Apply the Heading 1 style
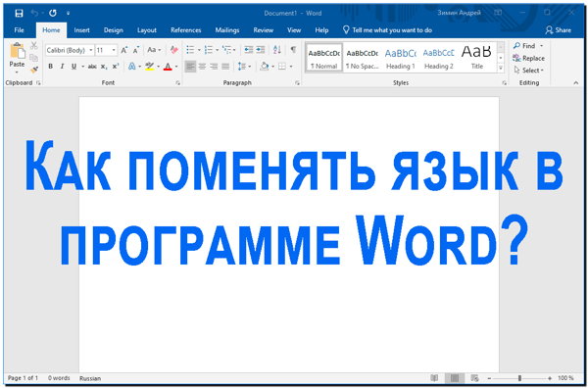The image size is (588, 388). point(401,58)
